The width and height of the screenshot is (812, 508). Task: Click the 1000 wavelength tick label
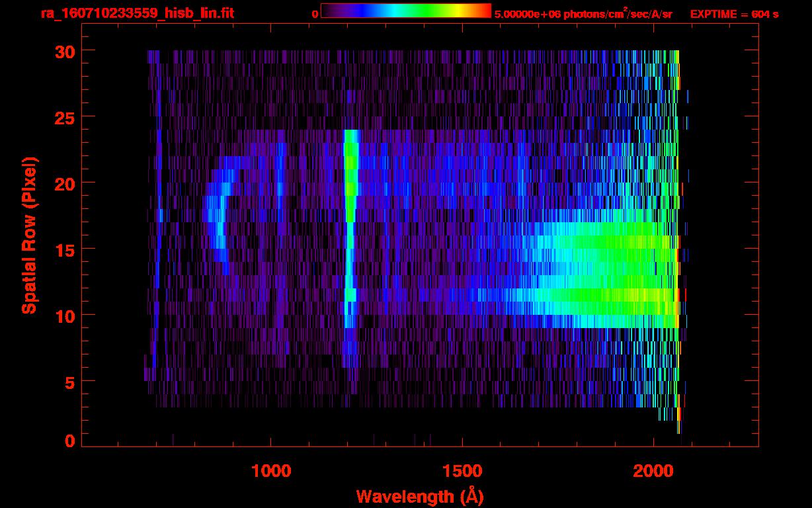271,471
